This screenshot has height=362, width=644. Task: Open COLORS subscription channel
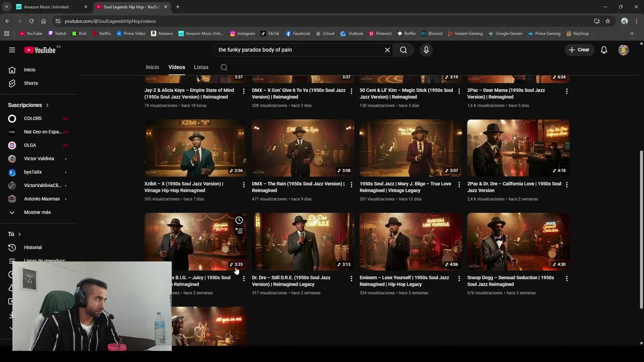pyautogui.click(x=33, y=119)
